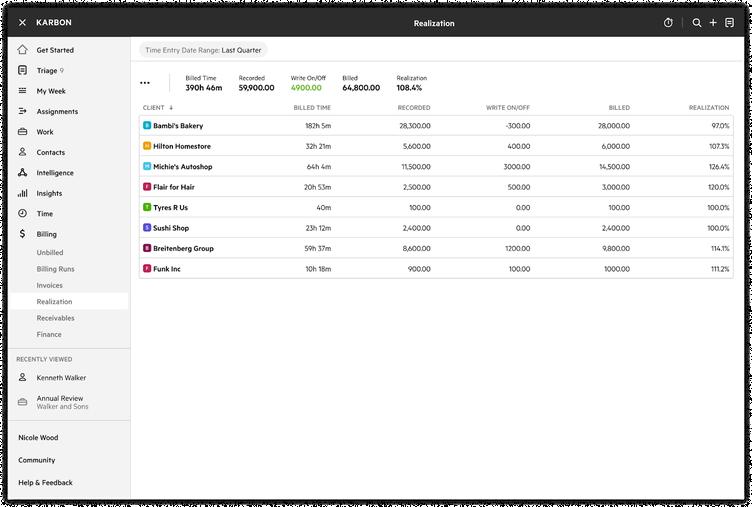The width and height of the screenshot is (752, 507).
Task: Click the Kenneth Walker person icon
Action: coord(22,377)
